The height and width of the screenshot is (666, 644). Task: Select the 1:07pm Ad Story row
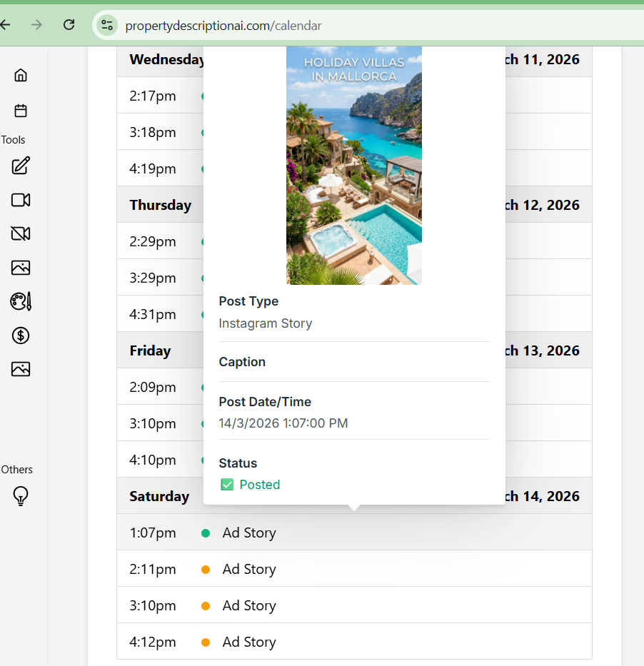pyautogui.click(x=354, y=533)
